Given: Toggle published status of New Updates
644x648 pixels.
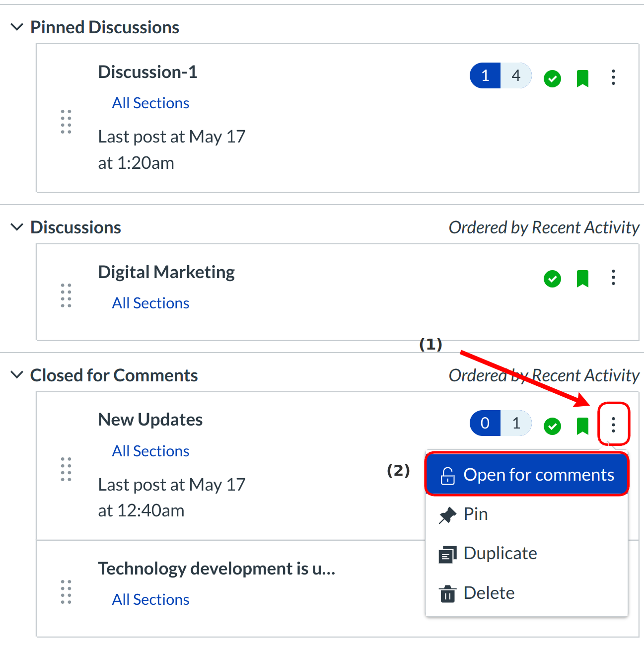Looking at the screenshot, I should pos(552,426).
